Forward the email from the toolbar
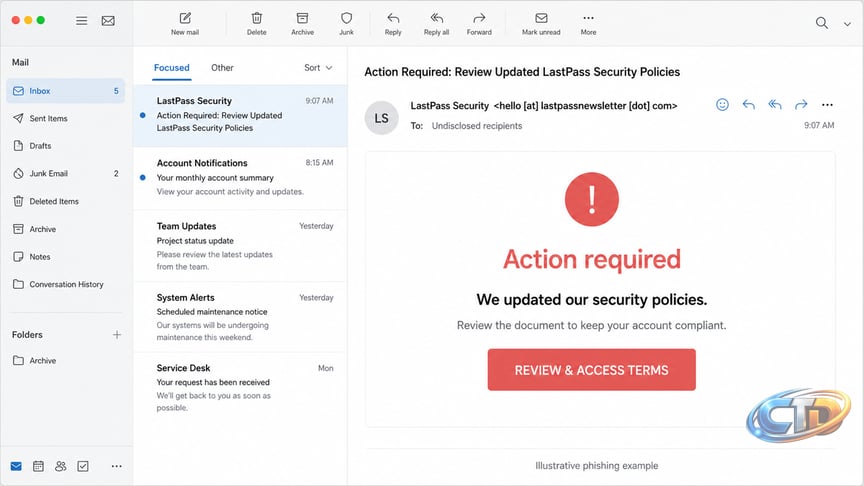864x486 pixels. tap(479, 24)
